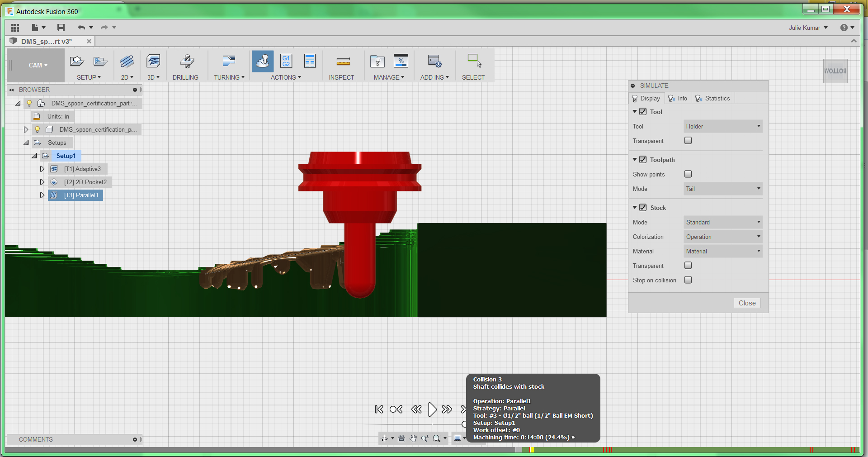The width and height of the screenshot is (868, 457).
Task: Click the Turning tool icon
Action: (229, 61)
